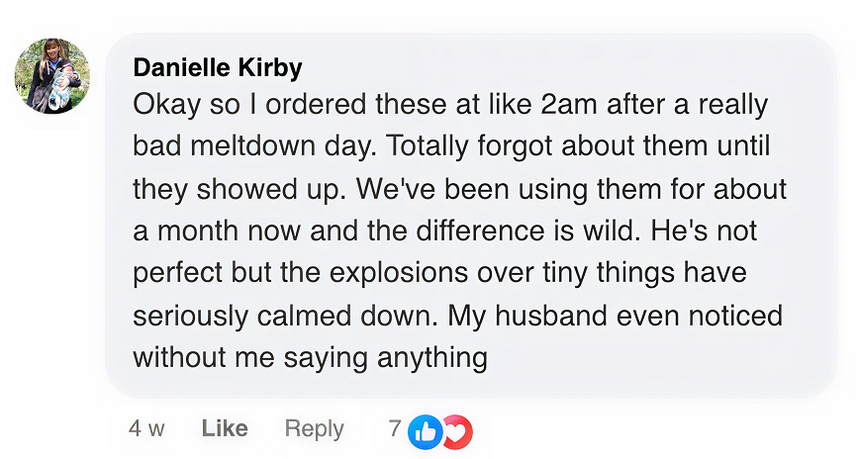View love reactions via the heart emoji
The width and height of the screenshot is (860, 459).
tap(456, 431)
